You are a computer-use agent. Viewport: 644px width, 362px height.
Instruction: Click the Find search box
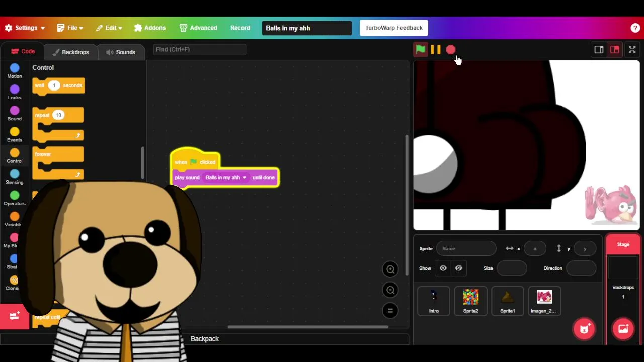tap(199, 49)
